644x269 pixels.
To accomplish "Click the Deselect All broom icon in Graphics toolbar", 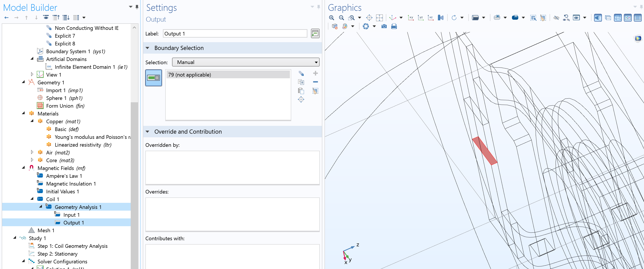I will (543, 18).
